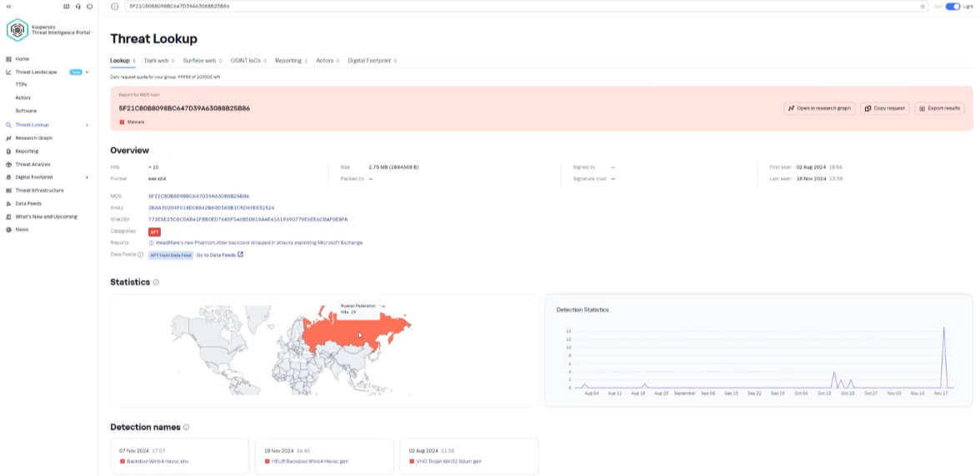The height and width of the screenshot is (476, 980).
Task: Click the Threat Analysis icon in sidebar
Action: click(8, 164)
